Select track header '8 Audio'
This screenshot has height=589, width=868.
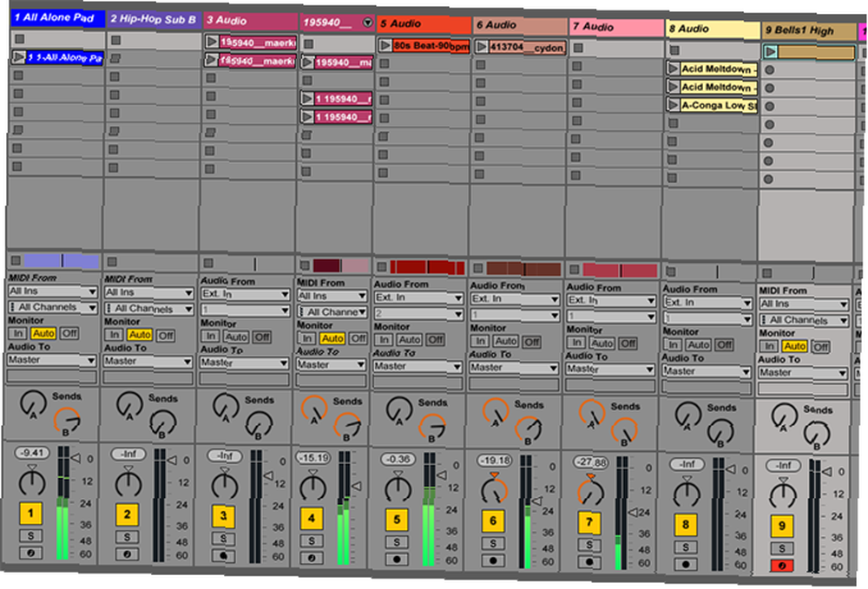click(x=713, y=29)
